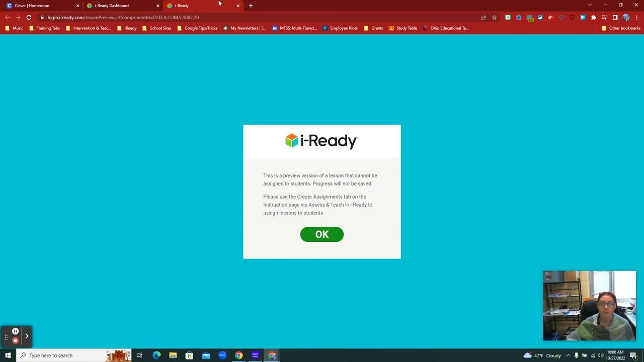The height and width of the screenshot is (362, 644).
Task: Switch to the i-Ready Dashboard tab
Action: tap(122, 6)
